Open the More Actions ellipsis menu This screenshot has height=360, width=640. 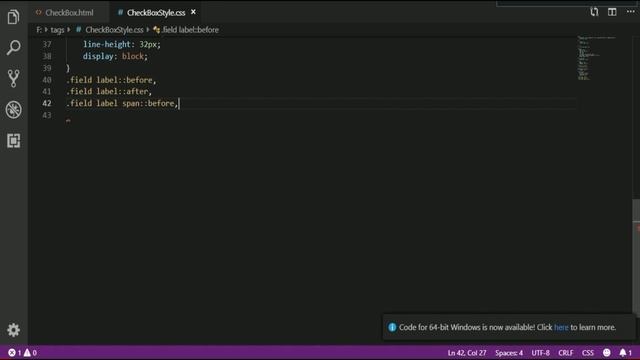(x=631, y=12)
